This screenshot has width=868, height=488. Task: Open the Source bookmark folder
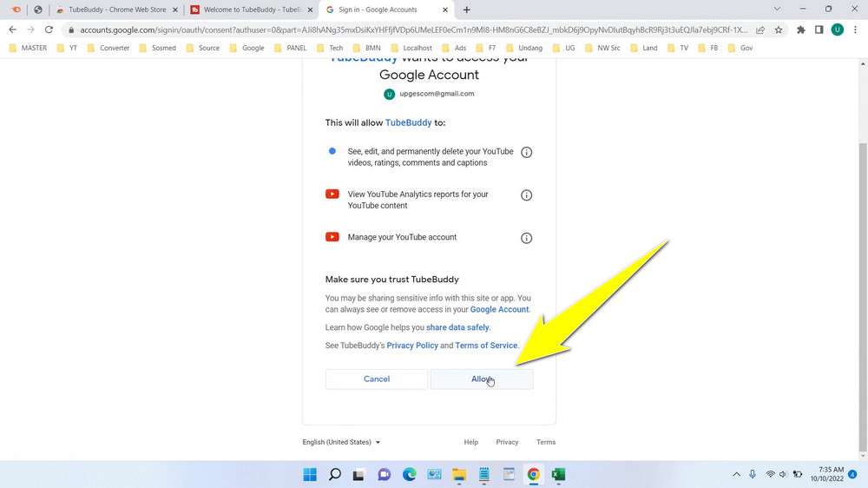pos(203,48)
